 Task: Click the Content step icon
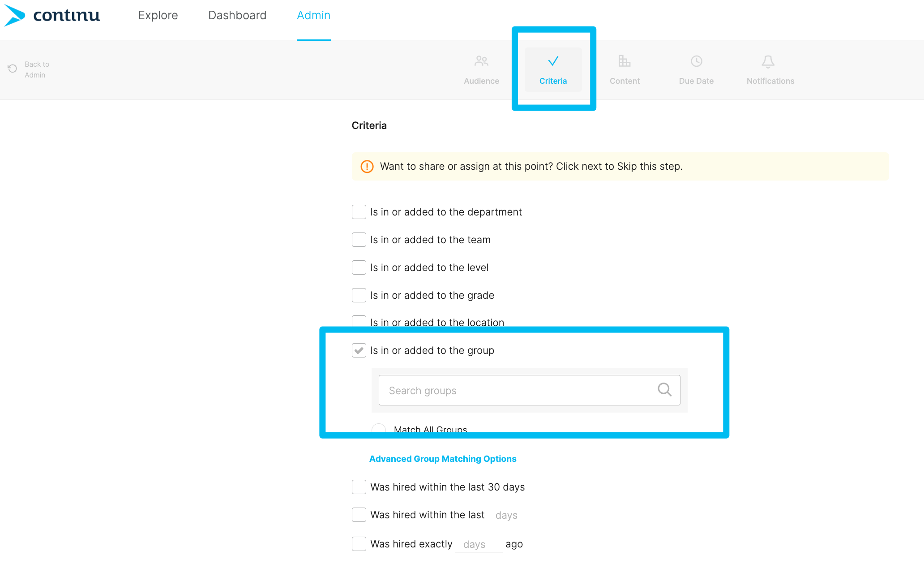click(625, 61)
